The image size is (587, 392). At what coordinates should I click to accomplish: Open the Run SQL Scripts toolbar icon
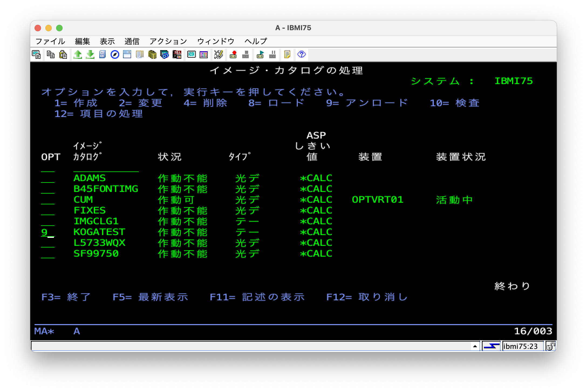pos(177,55)
